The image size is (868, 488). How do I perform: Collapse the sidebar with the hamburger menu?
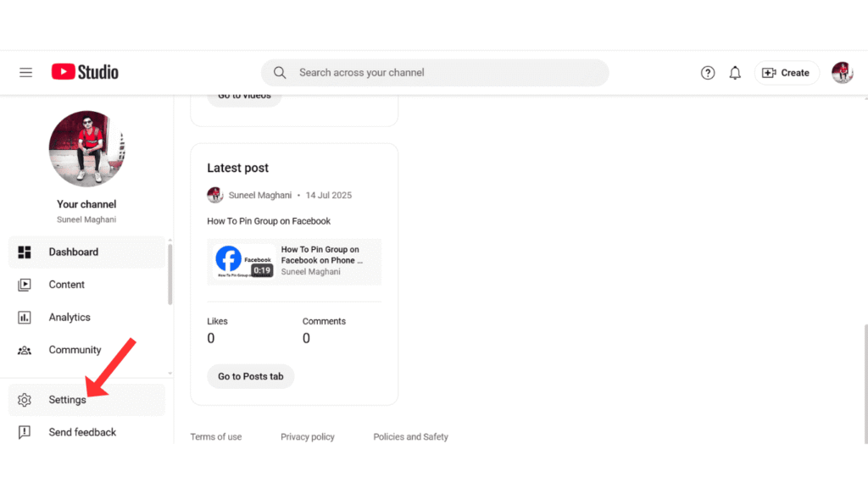[x=25, y=72]
